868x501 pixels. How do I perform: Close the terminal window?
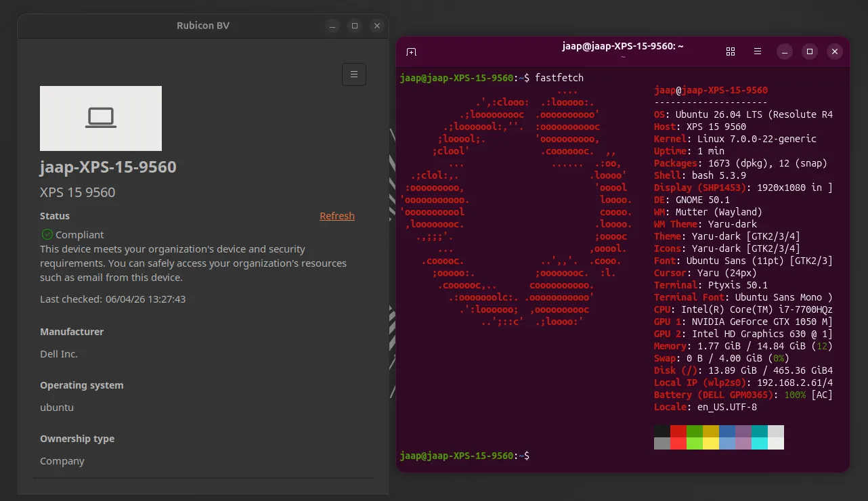click(x=836, y=51)
